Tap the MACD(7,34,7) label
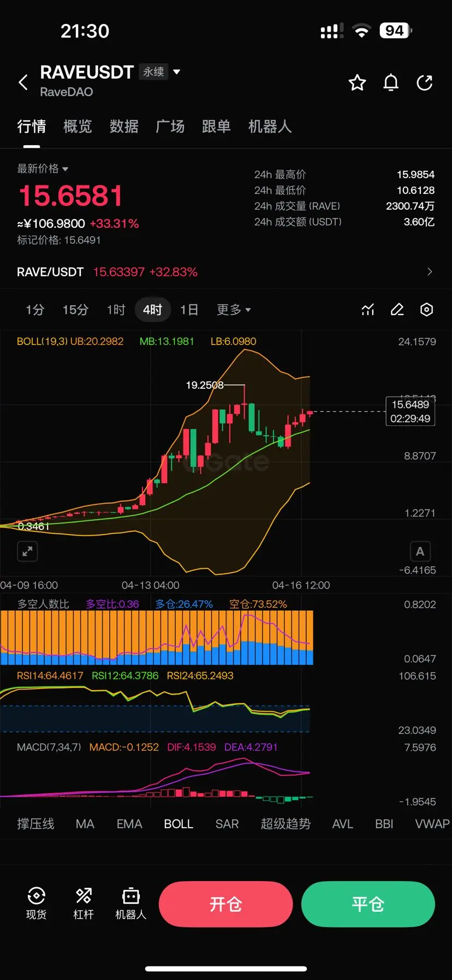This screenshot has width=452, height=980. [49, 747]
